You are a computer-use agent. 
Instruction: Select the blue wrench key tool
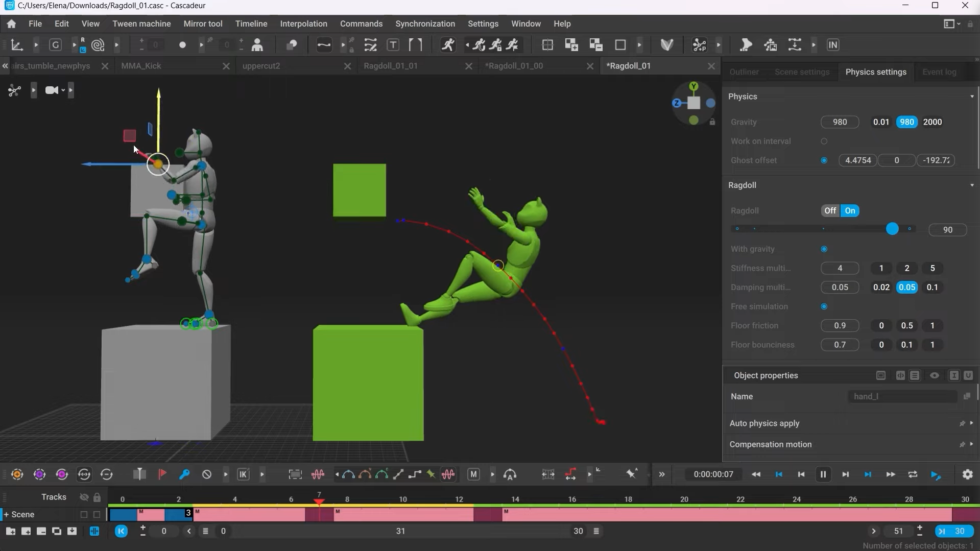click(184, 474)
